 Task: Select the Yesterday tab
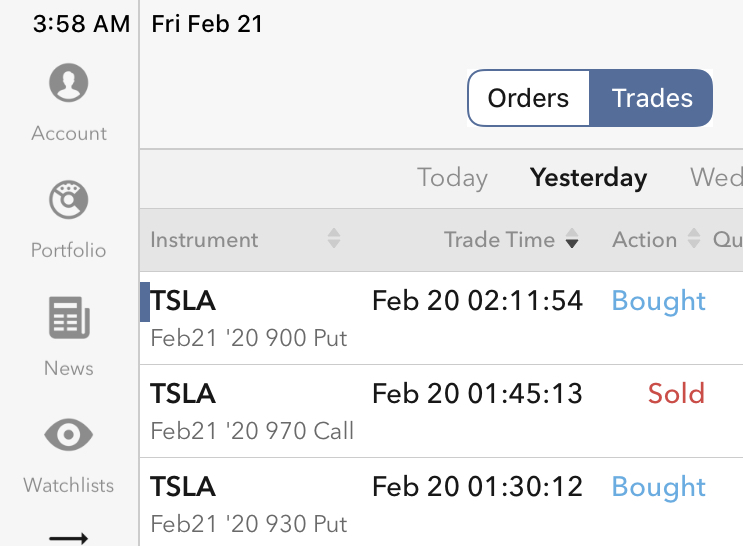588,178
